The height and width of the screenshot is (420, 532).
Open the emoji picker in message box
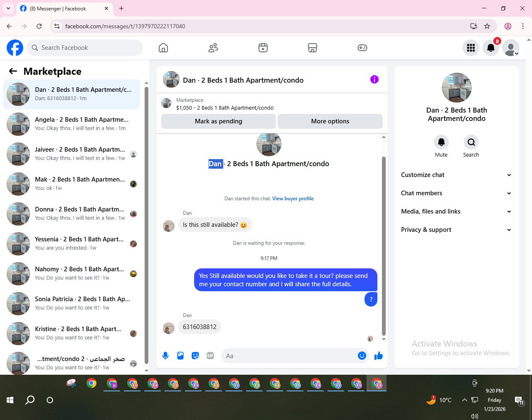coord(362,356)
